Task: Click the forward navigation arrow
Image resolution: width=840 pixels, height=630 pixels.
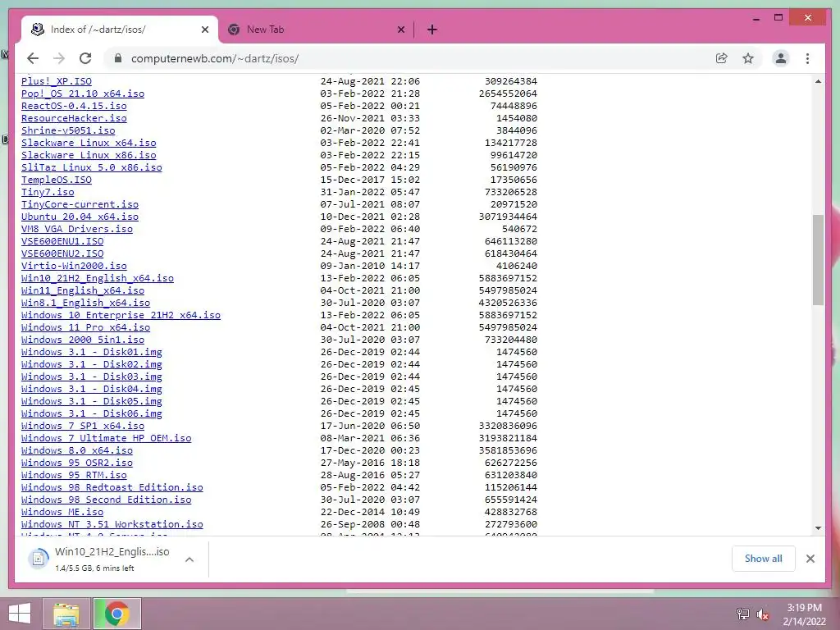Action: coord(59,58)
